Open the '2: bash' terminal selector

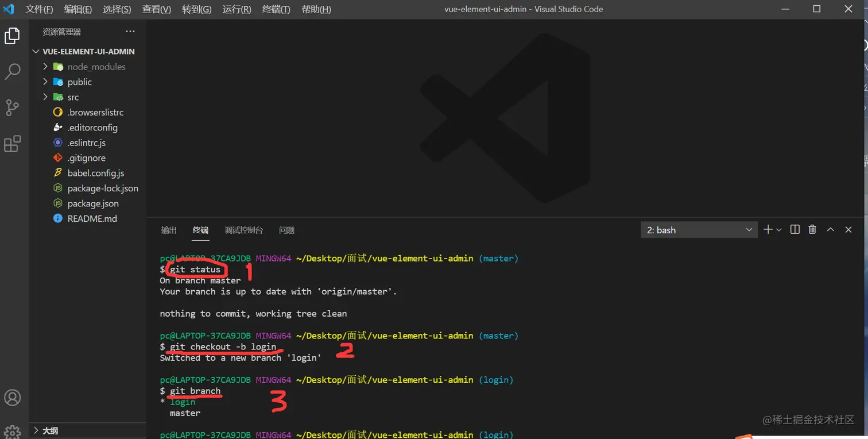699,230
